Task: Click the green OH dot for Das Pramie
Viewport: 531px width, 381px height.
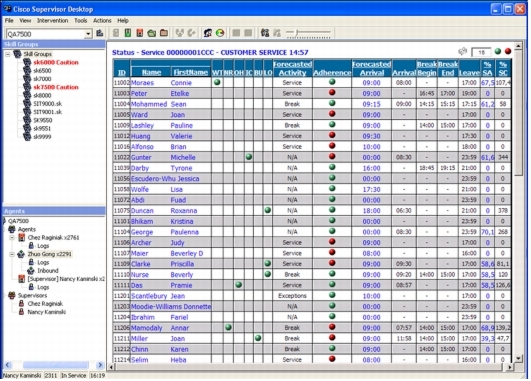Action: pos(238,285)
